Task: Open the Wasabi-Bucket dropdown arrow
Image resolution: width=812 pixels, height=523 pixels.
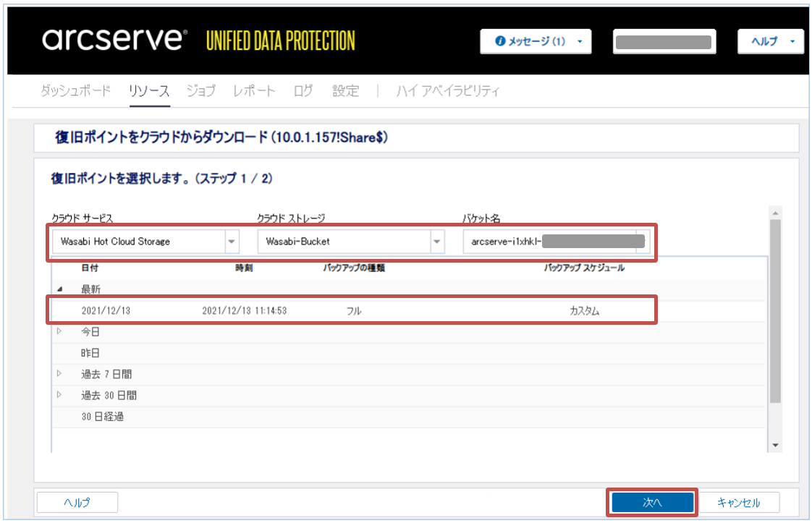Action: (x=436, y=242)
